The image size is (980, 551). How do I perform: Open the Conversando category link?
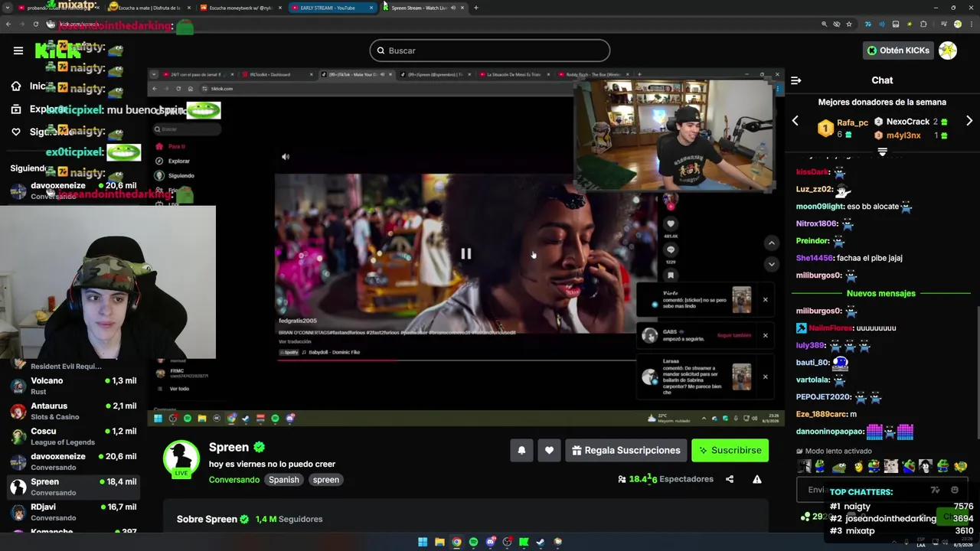[234, 480]
